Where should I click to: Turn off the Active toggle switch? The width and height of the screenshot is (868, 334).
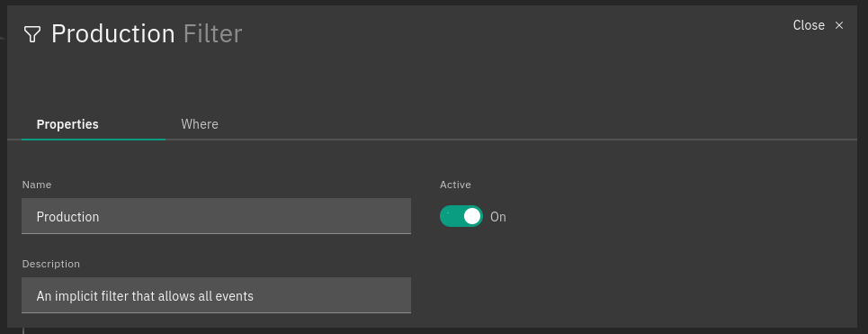(x=461, y=217)
